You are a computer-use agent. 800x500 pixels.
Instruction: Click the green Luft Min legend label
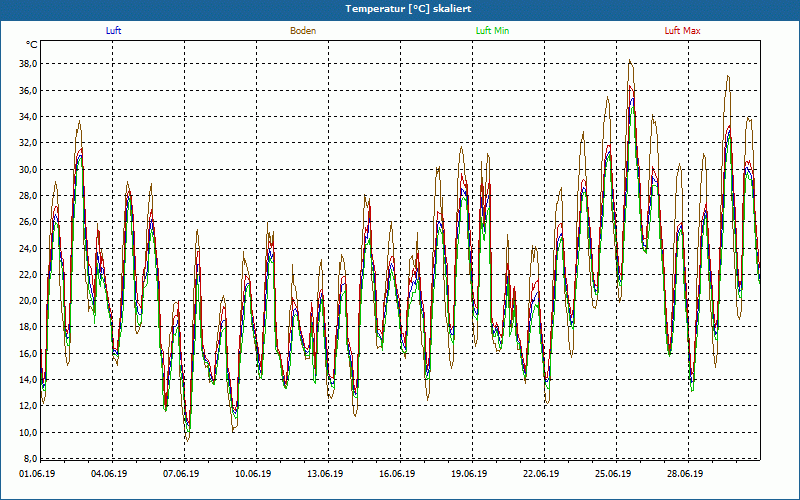pyautogui.click(x=492, y=31)
